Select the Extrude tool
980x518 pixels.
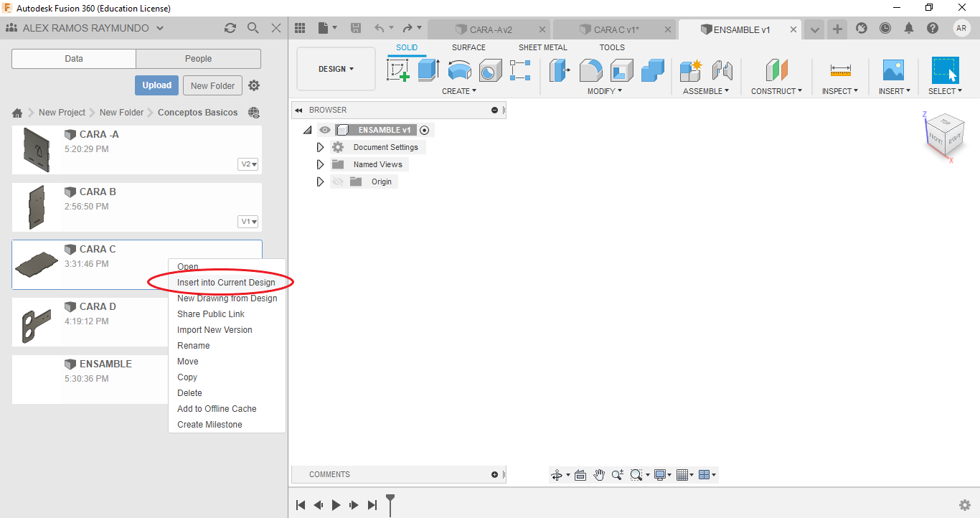(x=428, y=70)
